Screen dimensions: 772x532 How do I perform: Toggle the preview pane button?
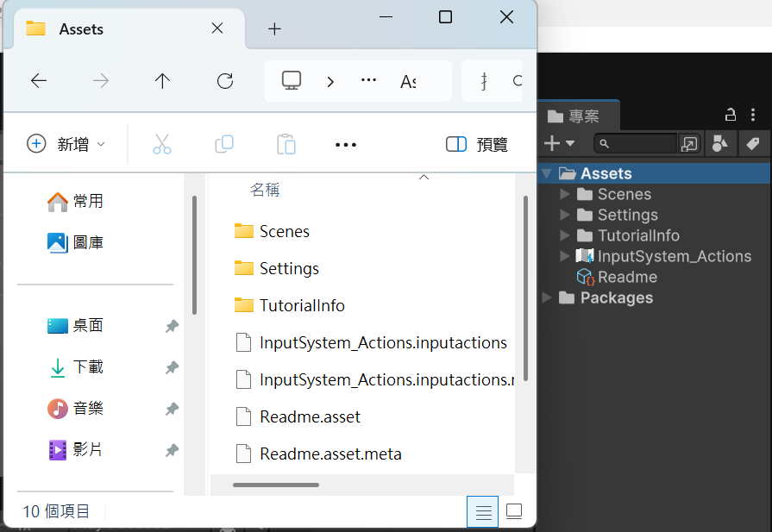coord(476,144)
